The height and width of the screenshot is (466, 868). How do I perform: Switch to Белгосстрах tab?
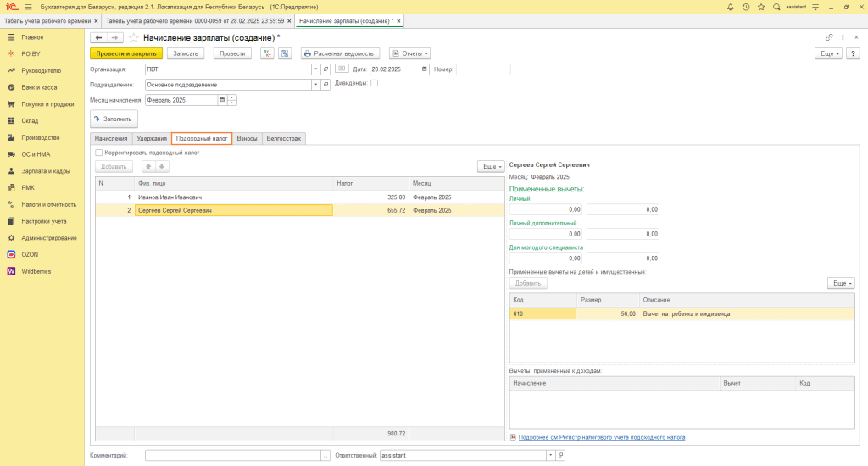tap(283, 138)
